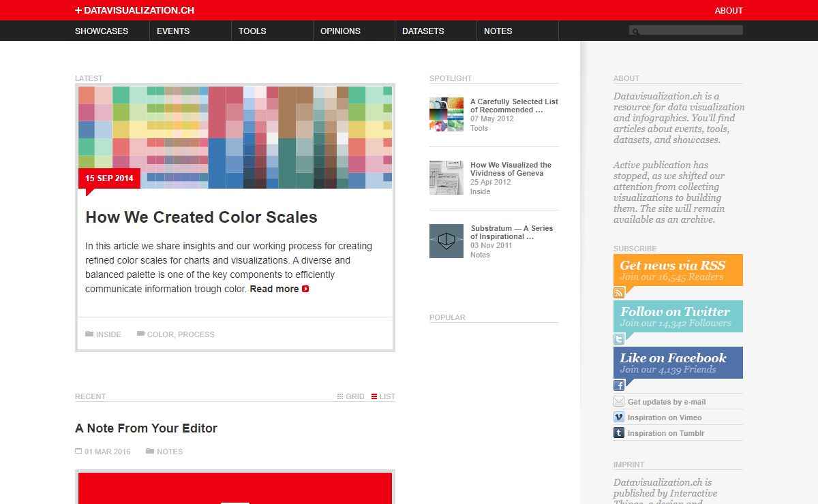Image resolution: width=818 pixels, height=504 pixels.
Task: Click the e-mail envelope icon
Action: tap(619, 402)
